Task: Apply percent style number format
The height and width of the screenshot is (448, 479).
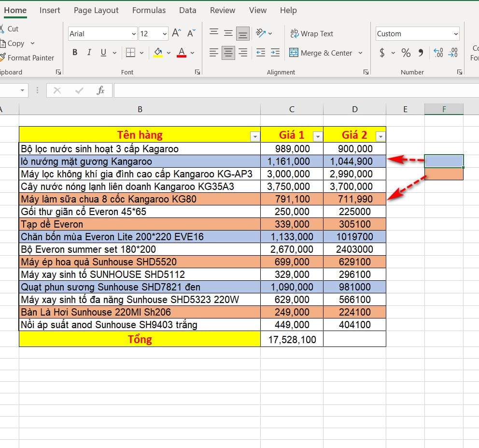Action: point(406,53)
